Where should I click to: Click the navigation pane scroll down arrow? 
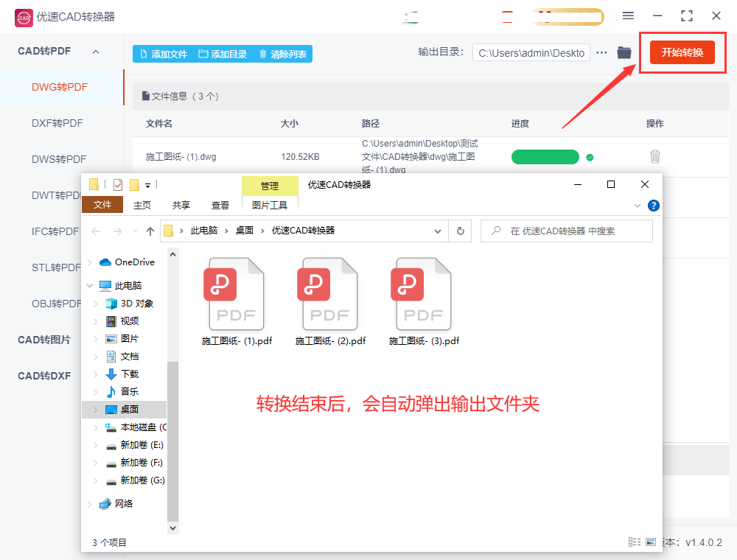(173, 528)
